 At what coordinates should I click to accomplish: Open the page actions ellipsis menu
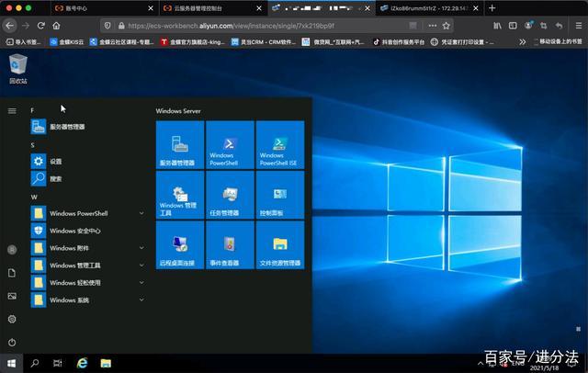click(433, 26)
